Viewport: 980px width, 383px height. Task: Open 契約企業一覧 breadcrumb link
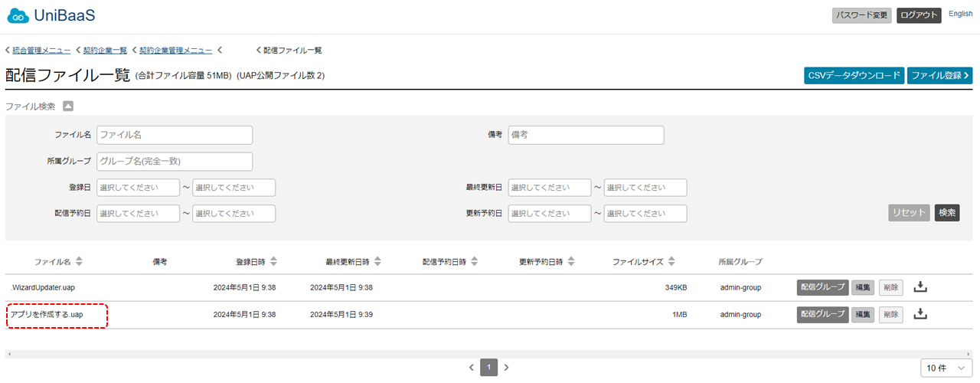coord(105,51)
